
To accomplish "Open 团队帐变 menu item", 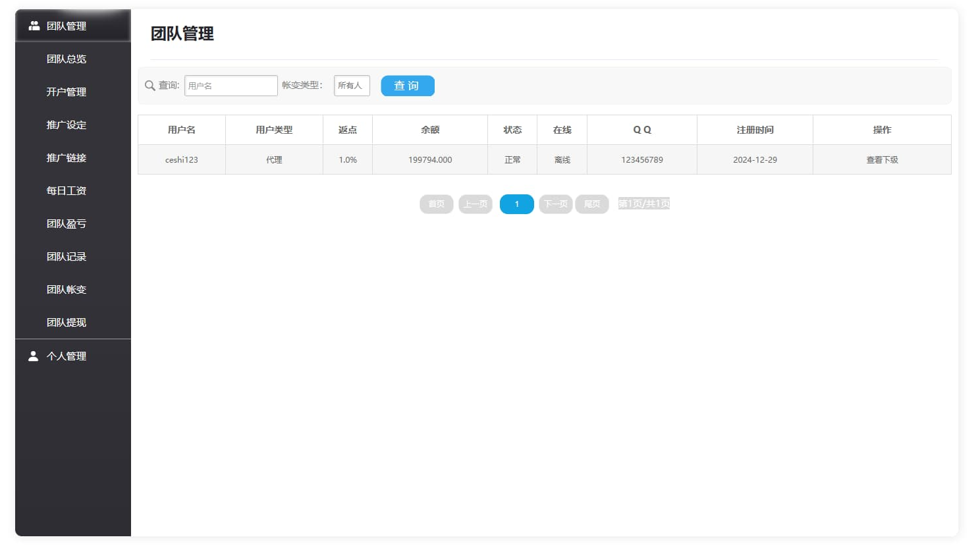I will (x=67, y=289).
